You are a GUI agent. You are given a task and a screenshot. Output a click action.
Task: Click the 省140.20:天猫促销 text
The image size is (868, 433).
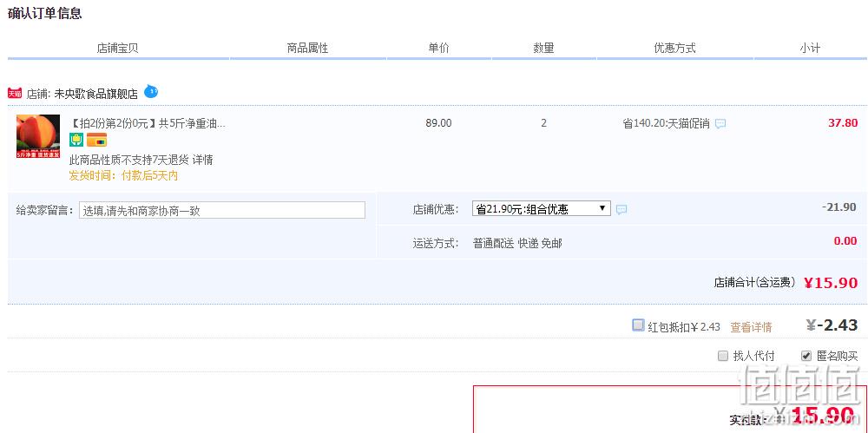pyautogui.click(x=666, y=123)
